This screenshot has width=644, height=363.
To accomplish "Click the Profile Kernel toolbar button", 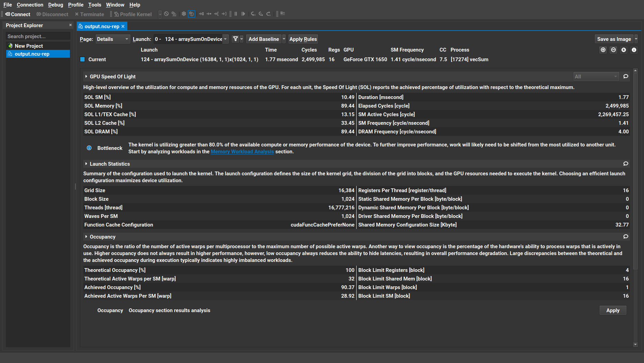I will tap(133, 14).
